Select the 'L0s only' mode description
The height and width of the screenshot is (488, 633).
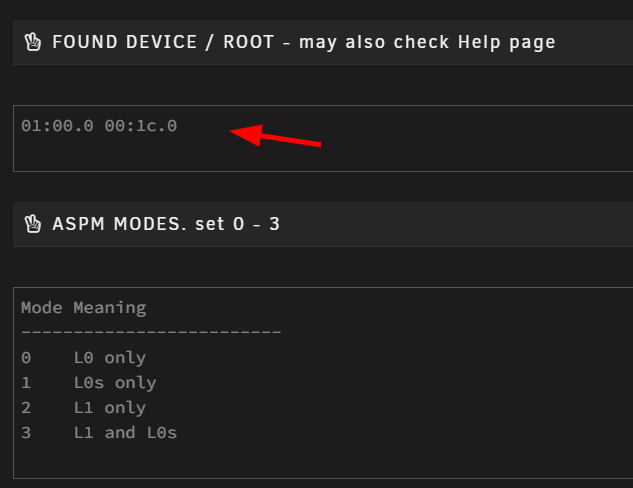click(x=115, y=383)
